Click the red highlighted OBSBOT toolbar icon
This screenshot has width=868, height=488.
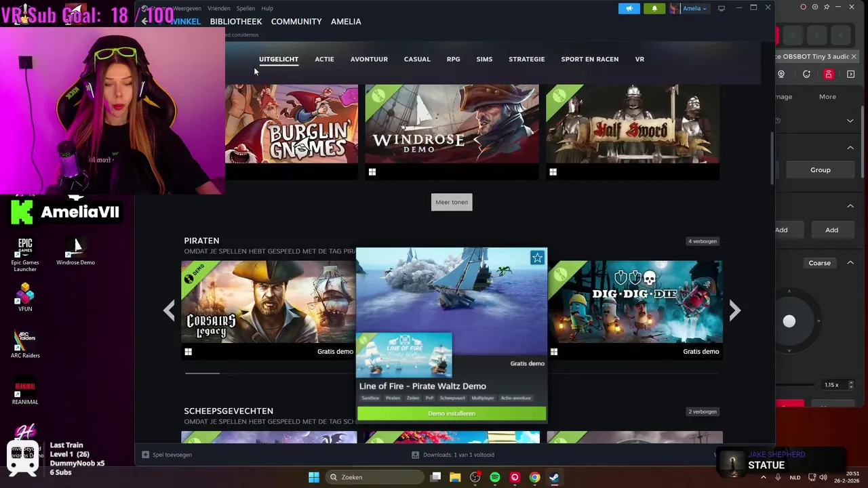[829, 74]
